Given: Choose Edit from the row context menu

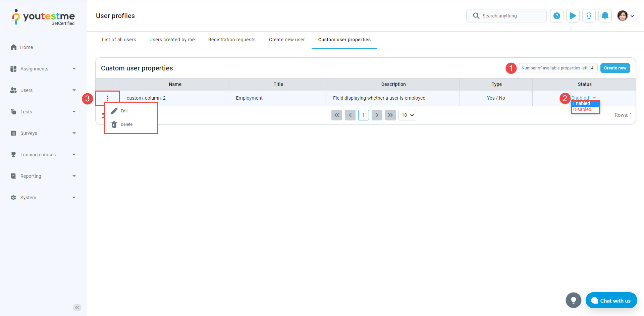Looking at the screenshot, I should point(124,111).
